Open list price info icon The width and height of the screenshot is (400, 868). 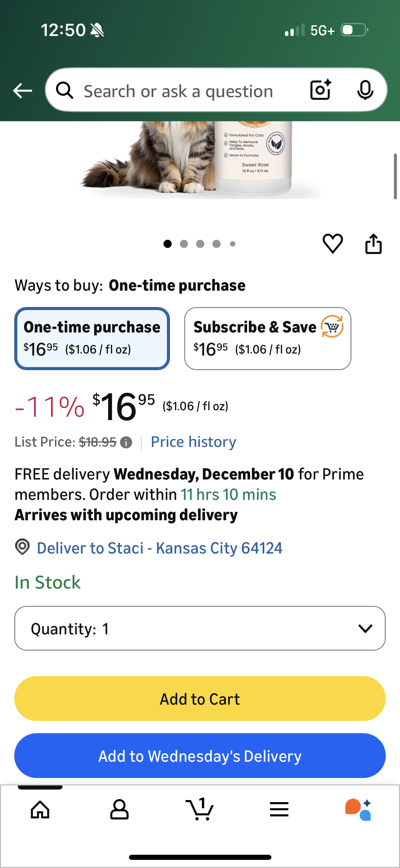coord(126,442)
